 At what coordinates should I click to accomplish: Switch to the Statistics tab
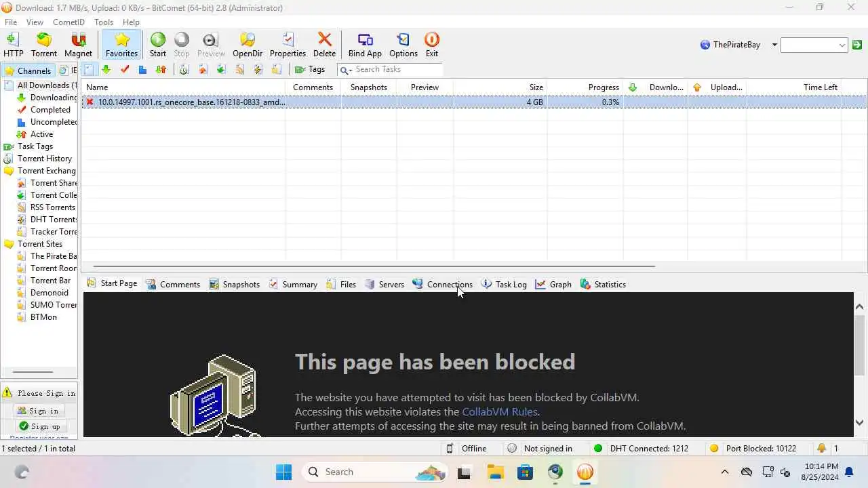point(603,284)
